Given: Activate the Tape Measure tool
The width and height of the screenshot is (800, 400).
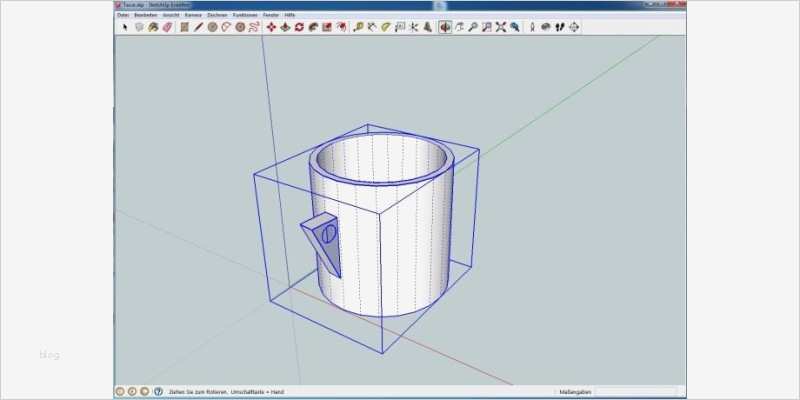Looking at the screenshot, I should 358,27.
